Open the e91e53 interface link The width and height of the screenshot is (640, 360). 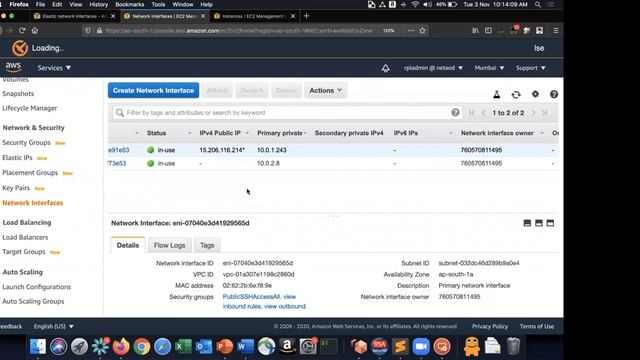[118, 150]
